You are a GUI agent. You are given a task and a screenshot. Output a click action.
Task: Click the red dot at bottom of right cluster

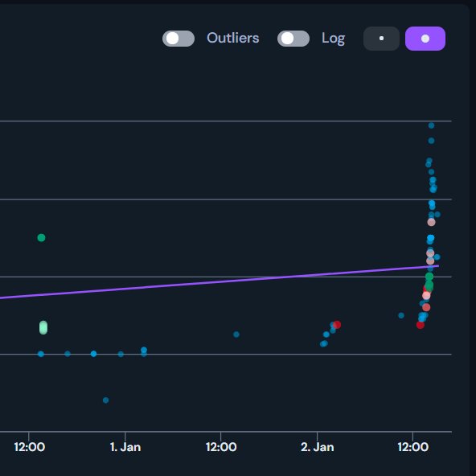point(421,325)
